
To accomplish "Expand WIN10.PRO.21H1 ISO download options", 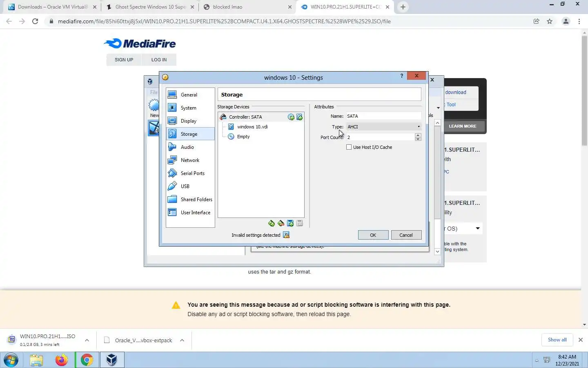I will pos(87,340).
